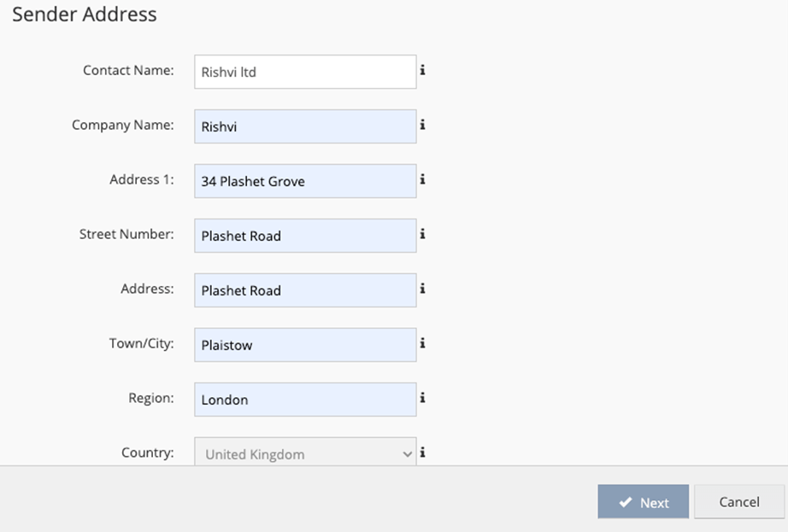Screen dimensions: 788x532
Task: Click the input field directly above Town/City
Action: click(305, 290)
